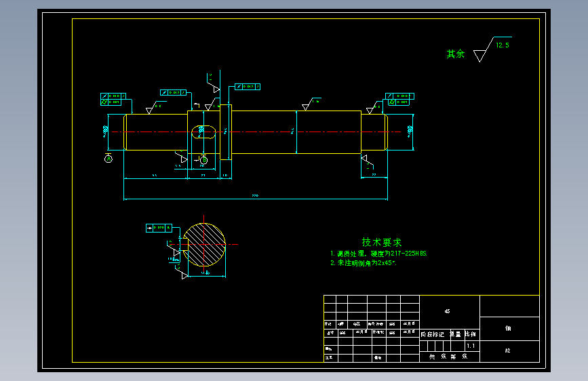588x381 pixels.
Task: Click the 技术要求 heading text
Action: (x=382, y=242)
